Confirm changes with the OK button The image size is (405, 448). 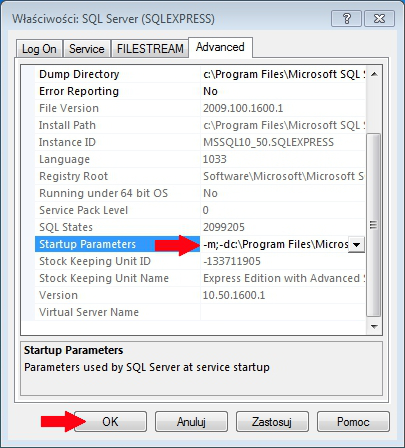tap(110, 422)
